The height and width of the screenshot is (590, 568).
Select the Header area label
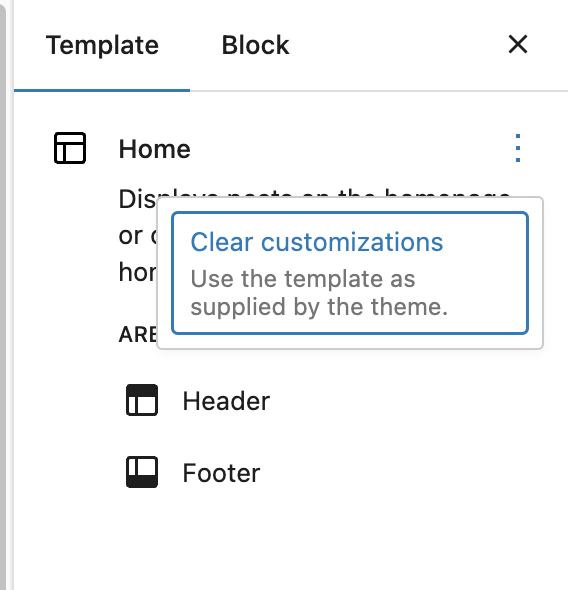(x=226, y=401)
